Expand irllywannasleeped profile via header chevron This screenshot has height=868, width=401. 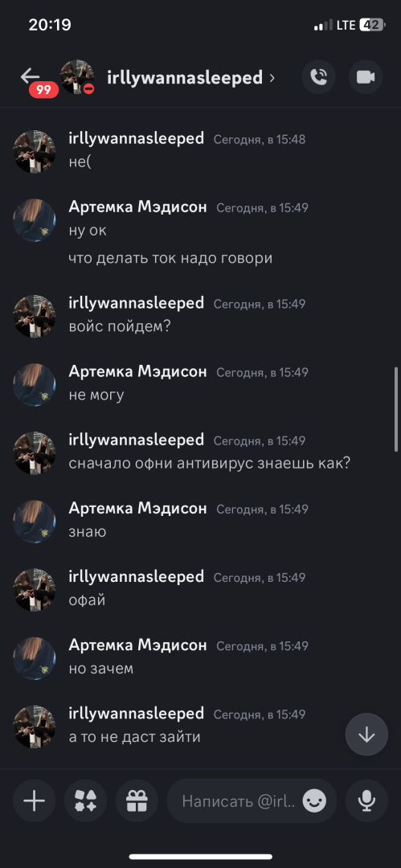(272, 78)
